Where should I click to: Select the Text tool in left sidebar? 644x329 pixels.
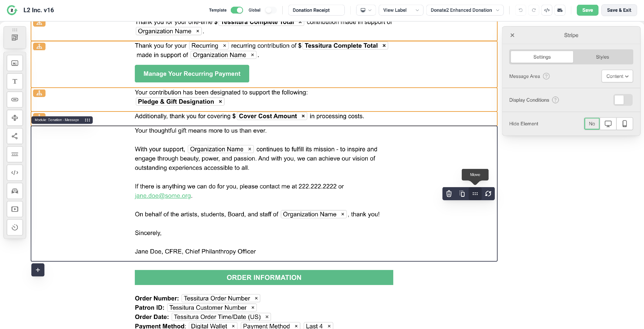15,82
